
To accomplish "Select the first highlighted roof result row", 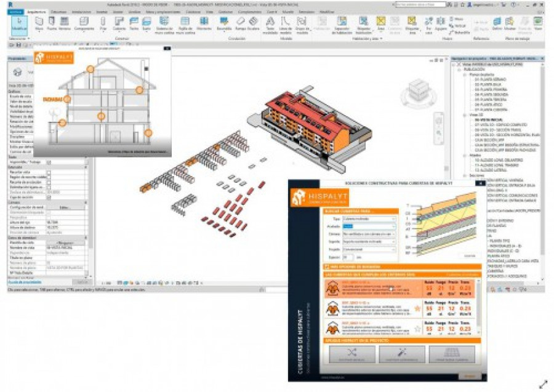I will click(x=399, y=289).
